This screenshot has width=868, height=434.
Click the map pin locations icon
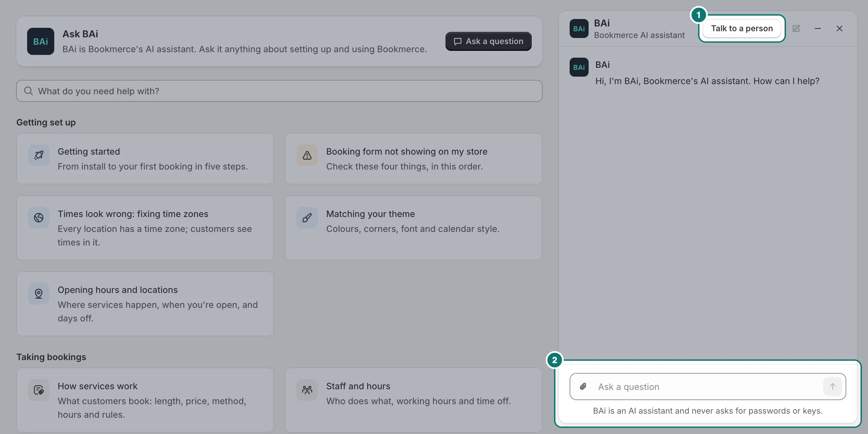click(39, 294)
